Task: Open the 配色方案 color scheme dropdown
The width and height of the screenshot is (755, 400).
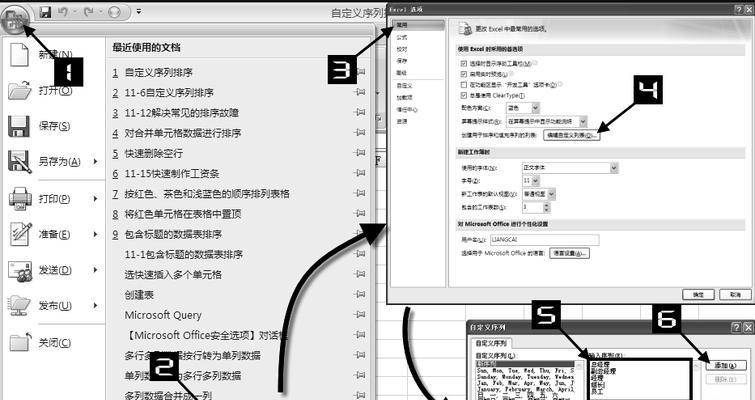Action: tap(535, 108)
